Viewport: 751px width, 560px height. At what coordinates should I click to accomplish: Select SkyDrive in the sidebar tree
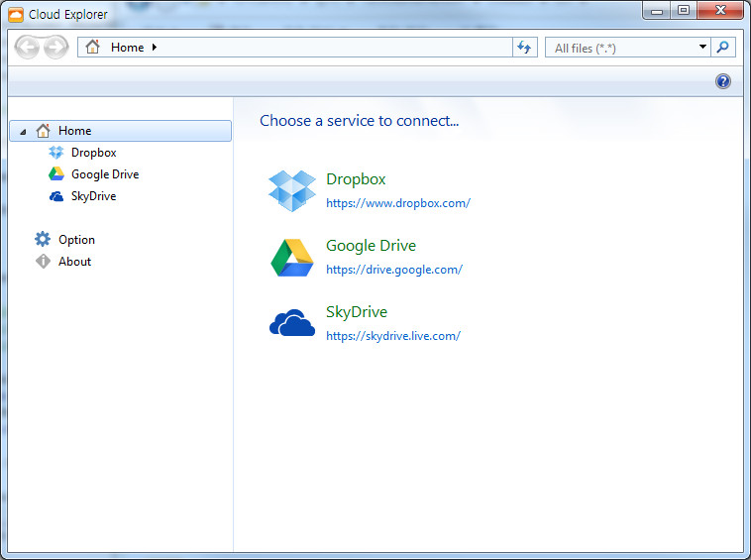pos(94,196)
